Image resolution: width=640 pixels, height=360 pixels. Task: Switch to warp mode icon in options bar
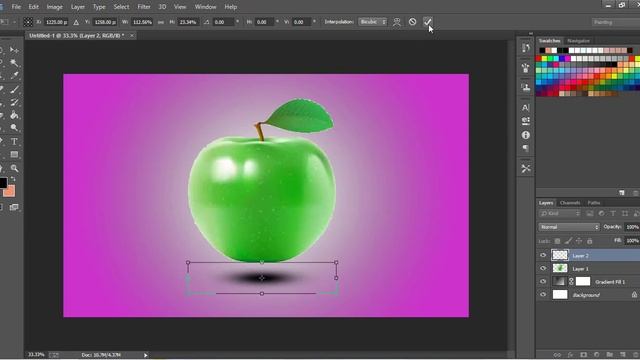(x=396, y=22)
